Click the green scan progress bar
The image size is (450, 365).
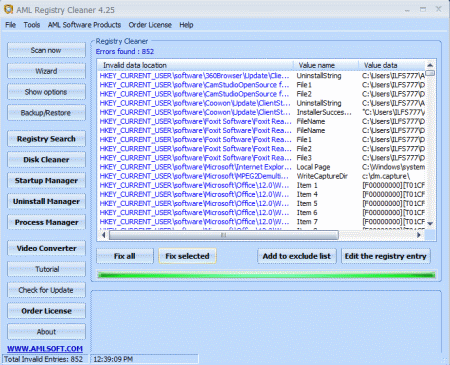click(x=266, y=275)
